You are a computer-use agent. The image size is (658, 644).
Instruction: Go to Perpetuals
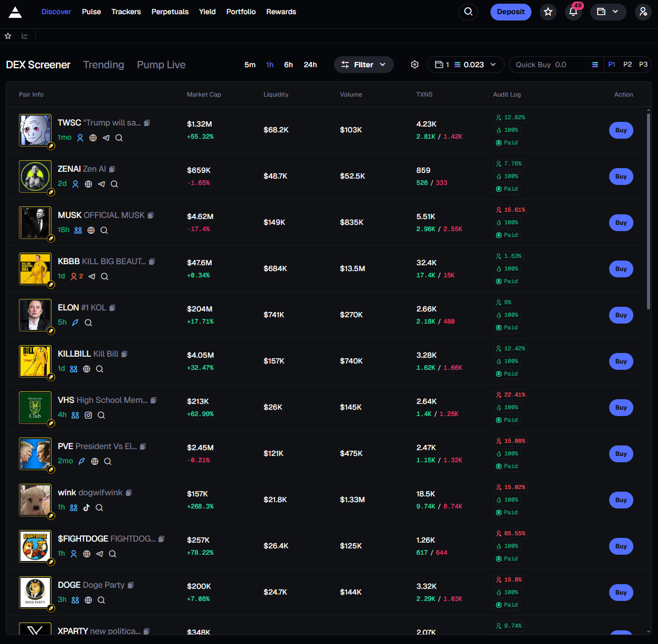click(170, 12)
